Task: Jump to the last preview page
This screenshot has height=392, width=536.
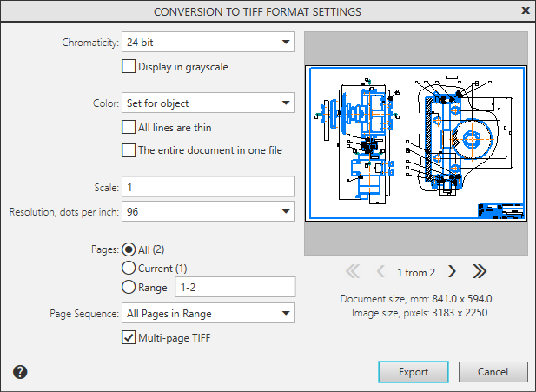Action: (479, 271)
